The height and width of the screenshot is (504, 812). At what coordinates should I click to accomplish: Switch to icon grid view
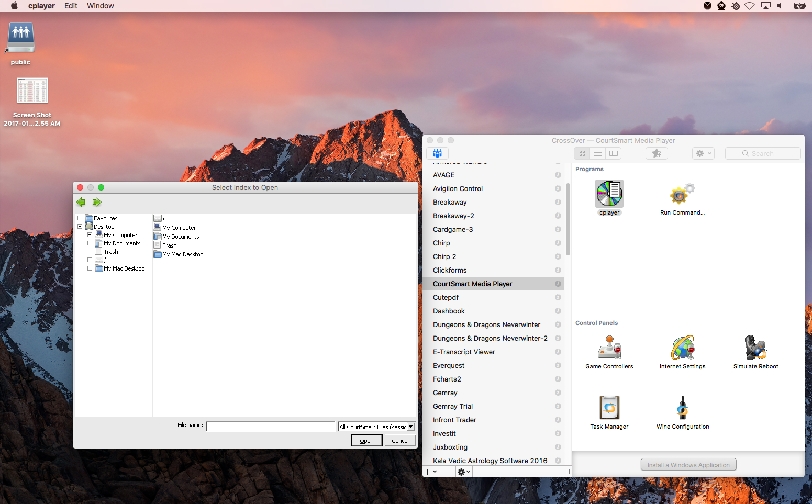pyautogui.click(x=582, y=153)
